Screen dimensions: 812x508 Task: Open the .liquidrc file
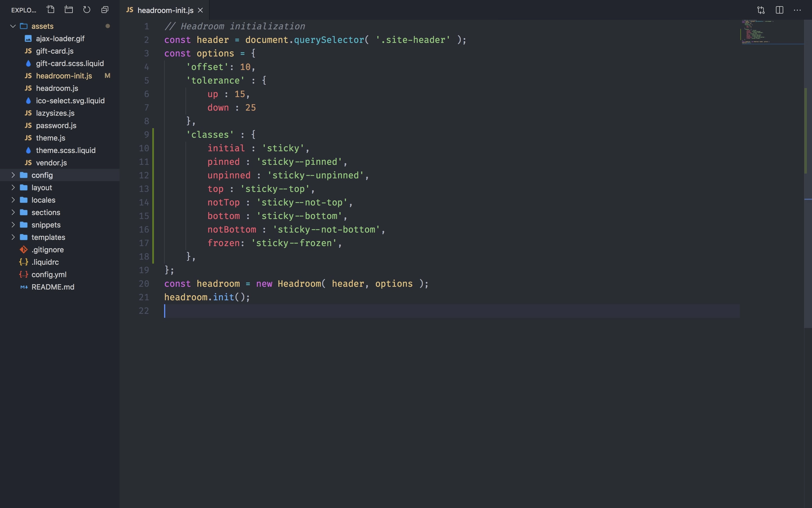(x=60, y=262)
